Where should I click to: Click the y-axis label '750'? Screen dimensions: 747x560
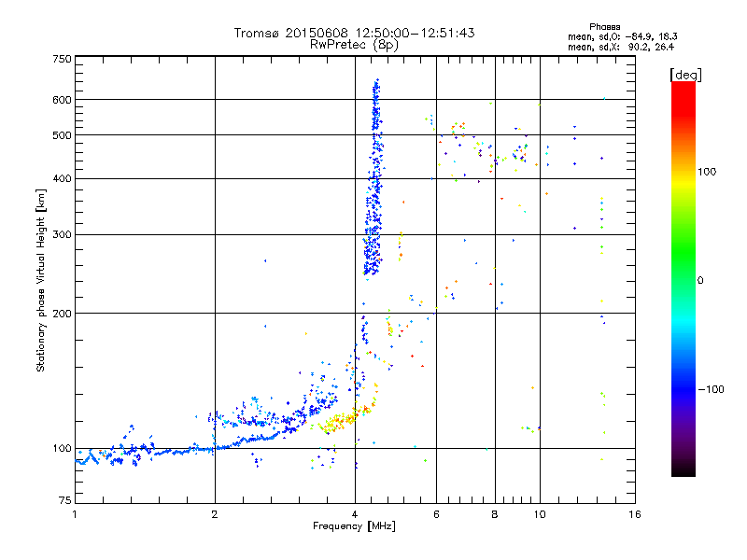(x=62, y=59)
